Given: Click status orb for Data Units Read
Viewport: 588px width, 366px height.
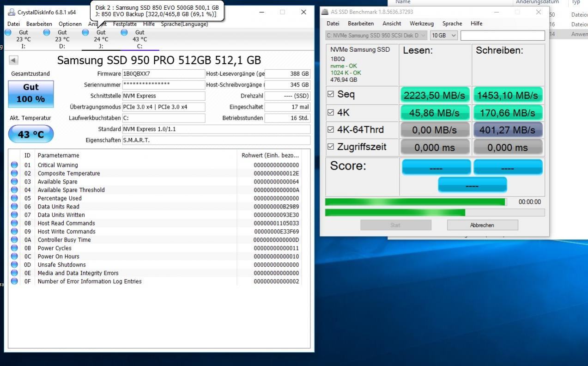Looking at the screenshot, I should [14, 207].
